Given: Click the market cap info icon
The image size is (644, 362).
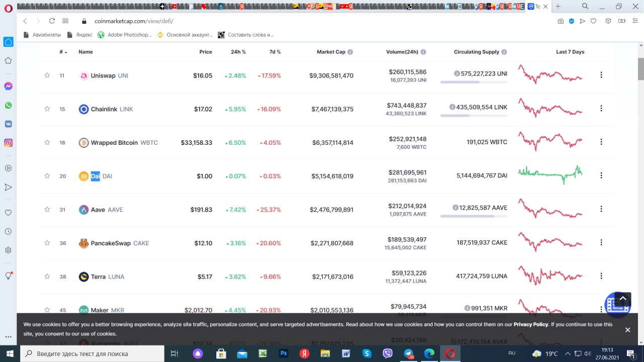Looking at the screenshot, I should [350, 52].
